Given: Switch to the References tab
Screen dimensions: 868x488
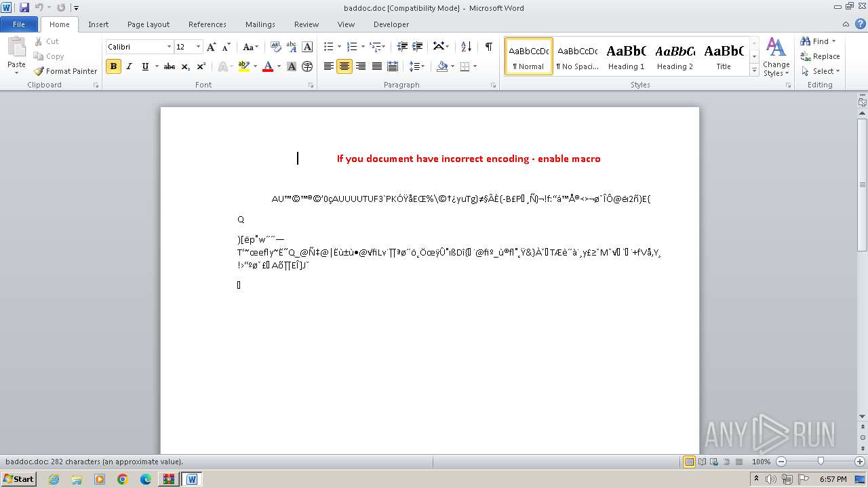Looking at the screenshot, I should [x=208, y=24].
